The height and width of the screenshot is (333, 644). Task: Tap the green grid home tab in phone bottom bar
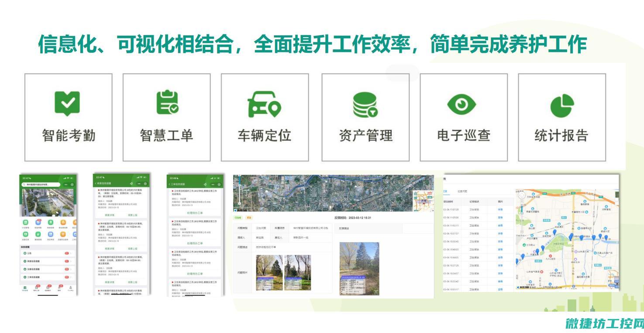(x=25, y=288)
